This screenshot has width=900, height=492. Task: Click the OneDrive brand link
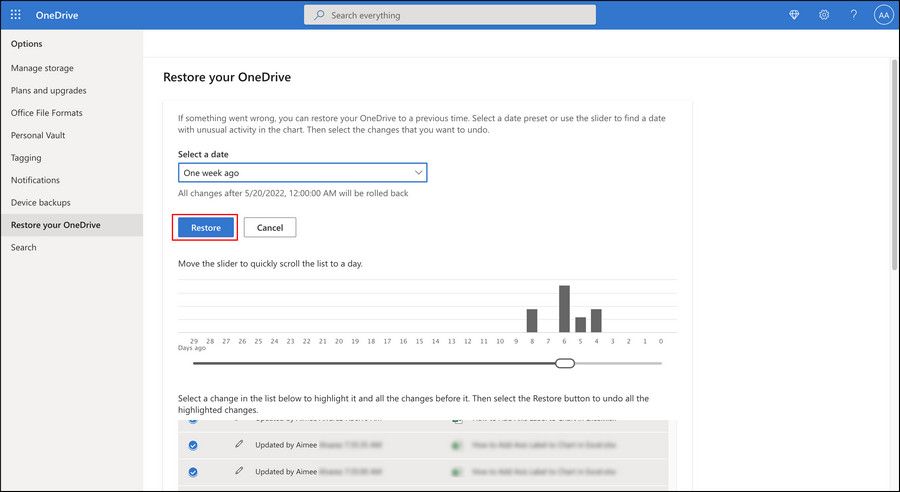point(57,16)
